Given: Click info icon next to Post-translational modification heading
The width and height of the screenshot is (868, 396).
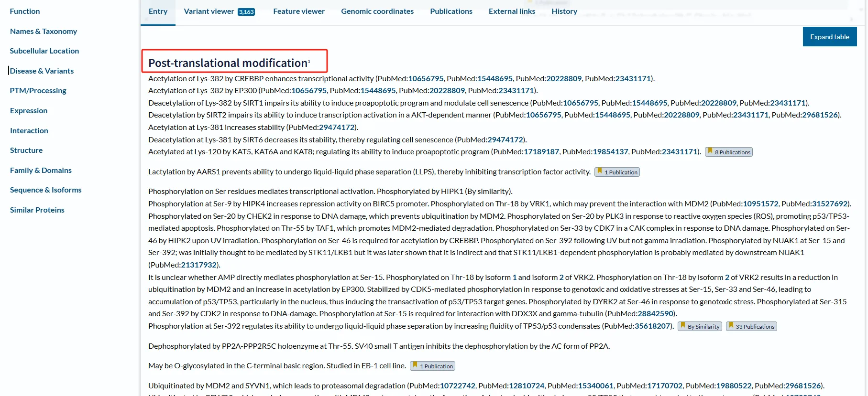Looking at the screenshot, I should click(309, 61).
